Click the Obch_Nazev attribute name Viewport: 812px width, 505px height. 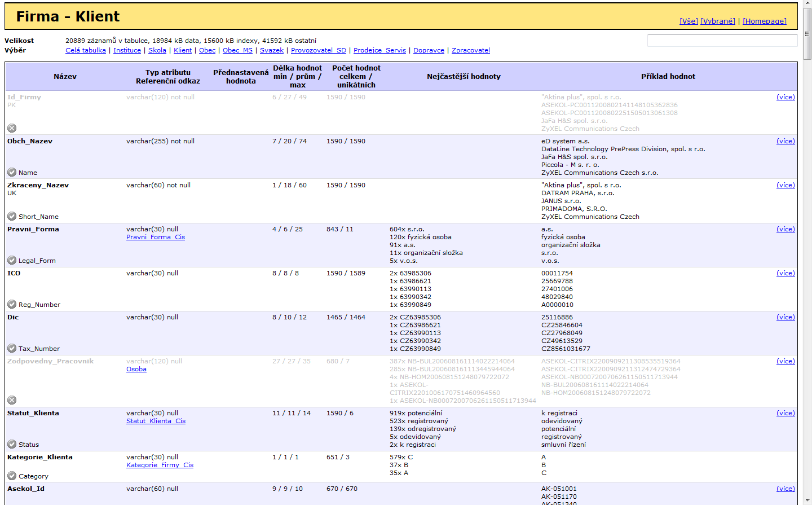point(30,141)
